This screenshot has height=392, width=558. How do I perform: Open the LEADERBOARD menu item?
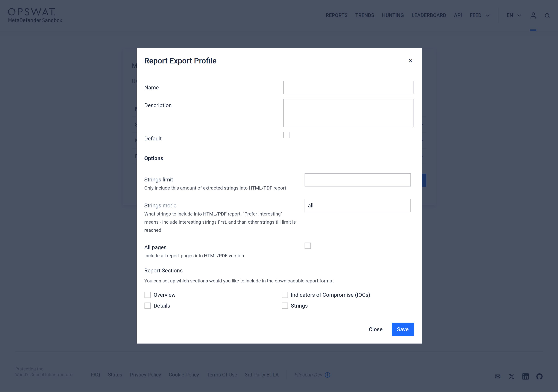(x=429, y=16)
